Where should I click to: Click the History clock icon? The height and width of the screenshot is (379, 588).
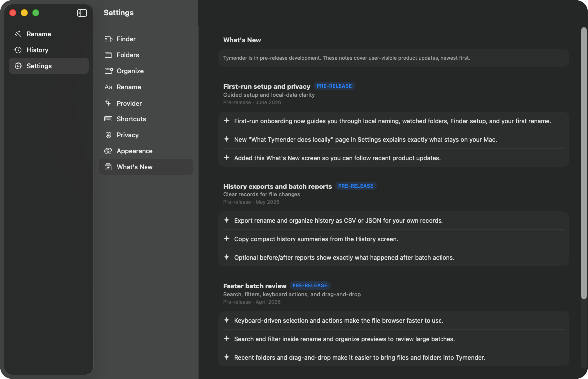(x=18, y=50)
